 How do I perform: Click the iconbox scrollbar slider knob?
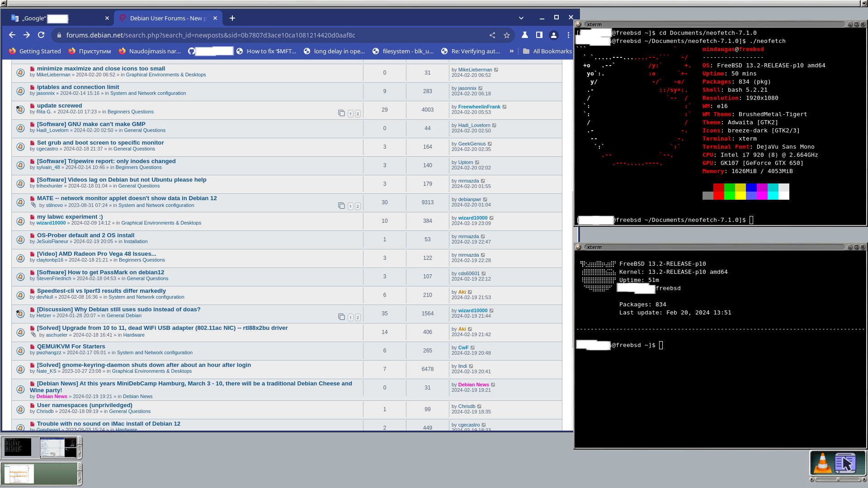838,479
